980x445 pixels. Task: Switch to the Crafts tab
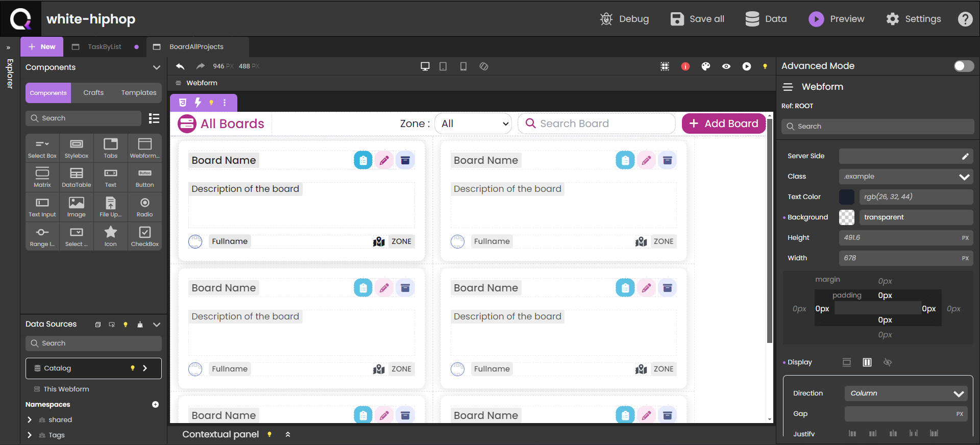click(x=93, y=93)
